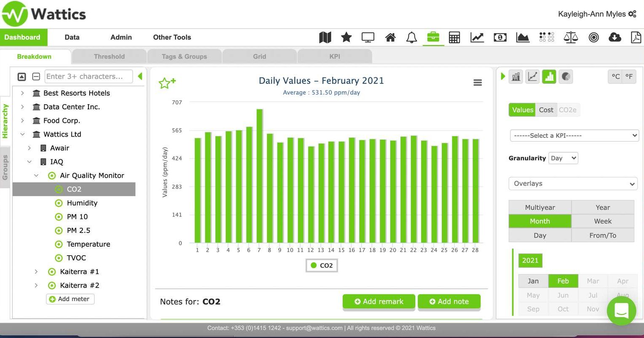Open the calculator icon in toolbar
This screenshot has height=338, width=644.
pyautogui.click(x=454, y=37)
